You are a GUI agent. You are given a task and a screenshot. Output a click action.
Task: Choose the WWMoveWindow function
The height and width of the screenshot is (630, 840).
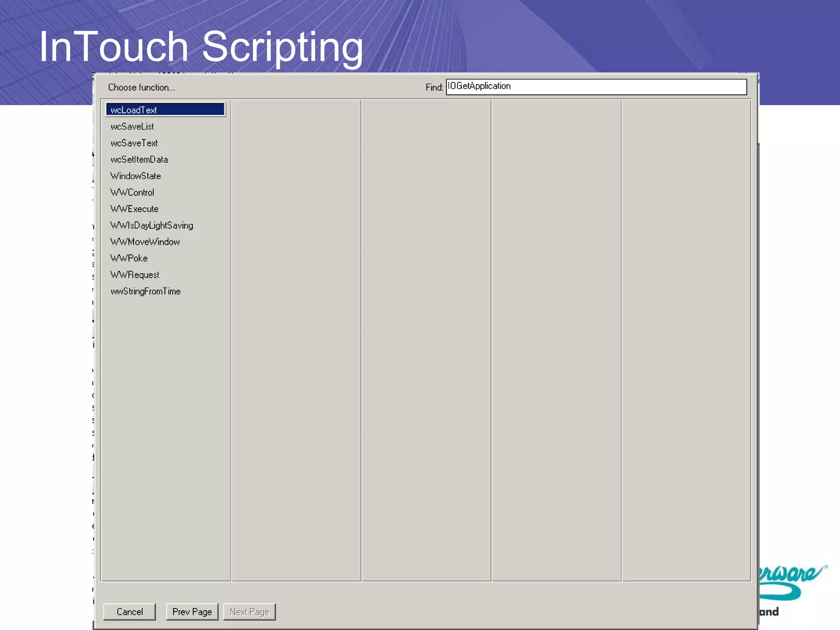(x=145, y=242)
